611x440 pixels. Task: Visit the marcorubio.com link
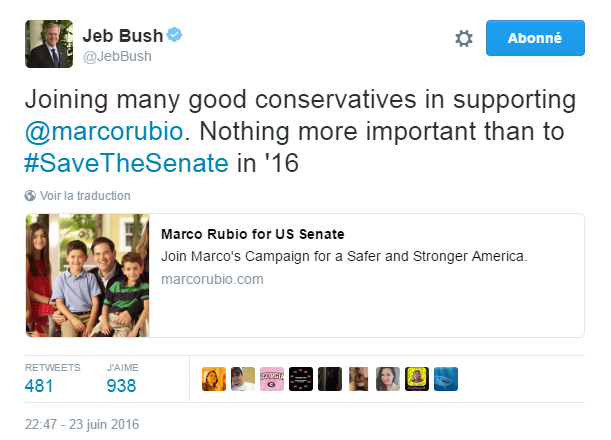(212, 279)
